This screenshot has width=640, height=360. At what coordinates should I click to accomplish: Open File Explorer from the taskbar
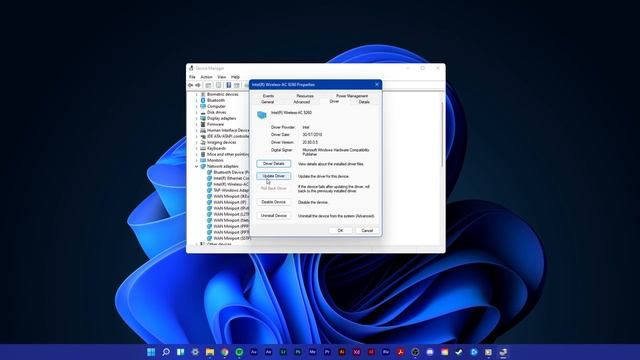click(210, 352)
